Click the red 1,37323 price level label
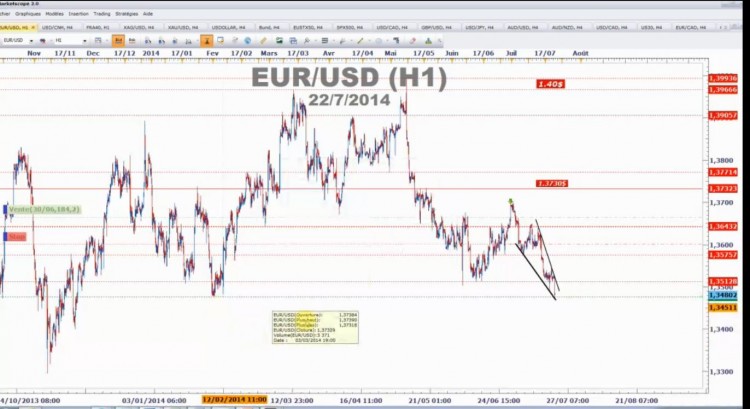750x409 pixels. click(723, 189)
